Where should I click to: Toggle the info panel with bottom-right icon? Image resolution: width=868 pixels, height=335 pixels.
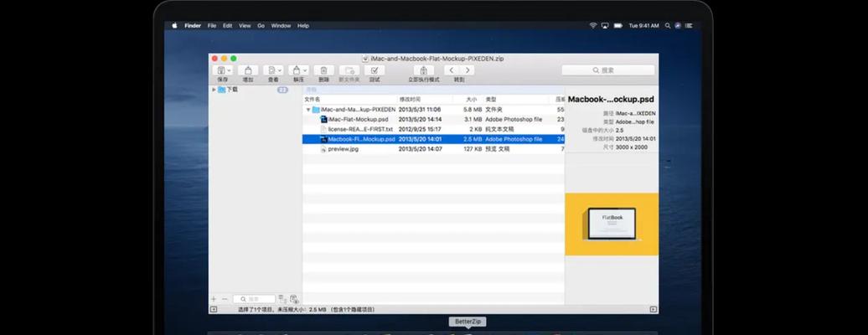(654, 310)
